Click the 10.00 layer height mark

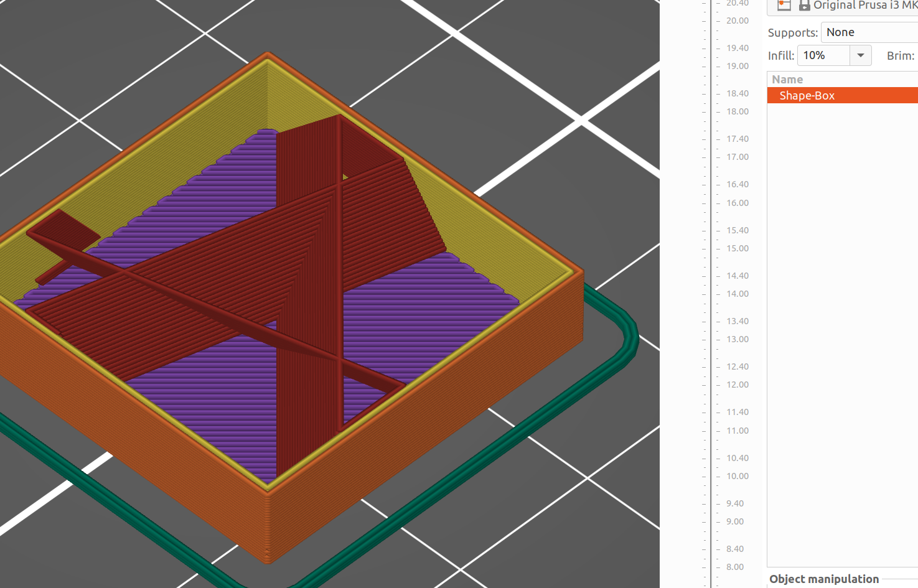click(x=738, y=476)
